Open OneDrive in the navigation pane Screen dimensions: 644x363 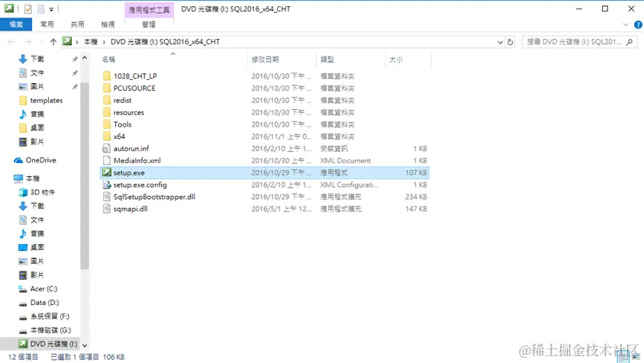coord(35,160)
